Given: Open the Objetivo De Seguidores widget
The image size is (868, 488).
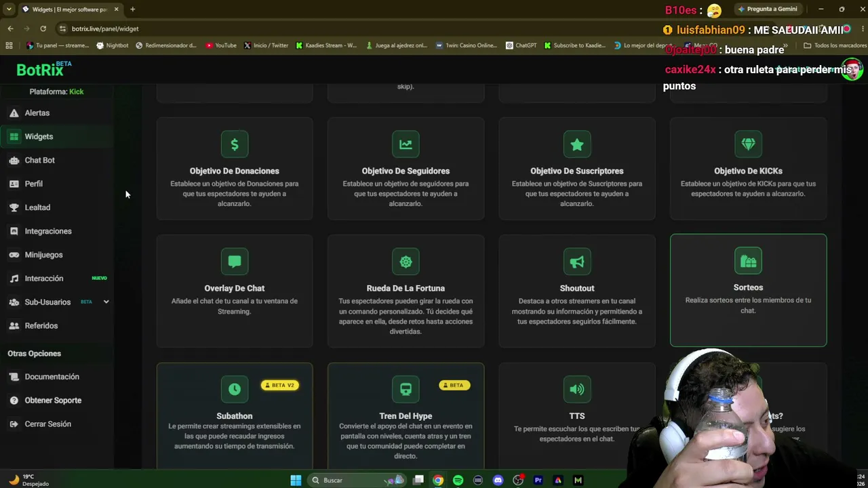Looking at the screenshot, I should (x=406, y=169).
